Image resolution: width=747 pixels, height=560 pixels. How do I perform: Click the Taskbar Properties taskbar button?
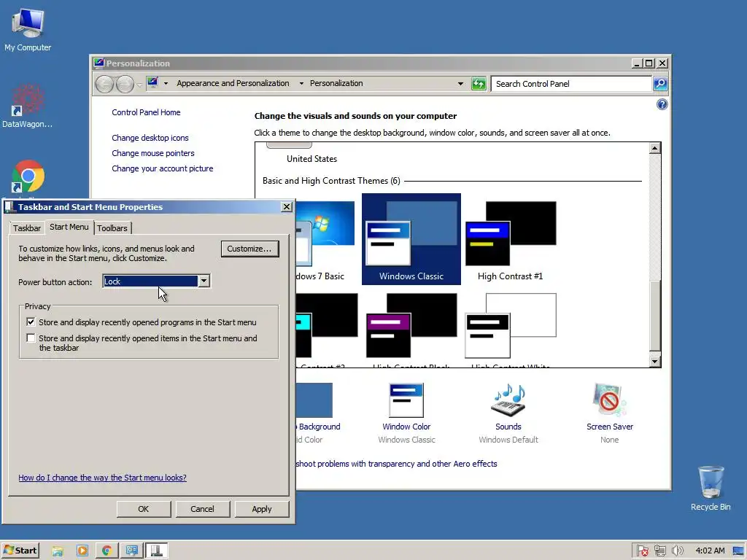pyautogui.click(x=157, y=551)
